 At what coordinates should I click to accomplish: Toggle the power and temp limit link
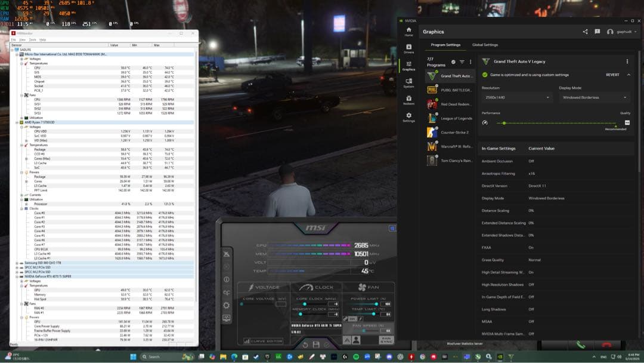345,318
